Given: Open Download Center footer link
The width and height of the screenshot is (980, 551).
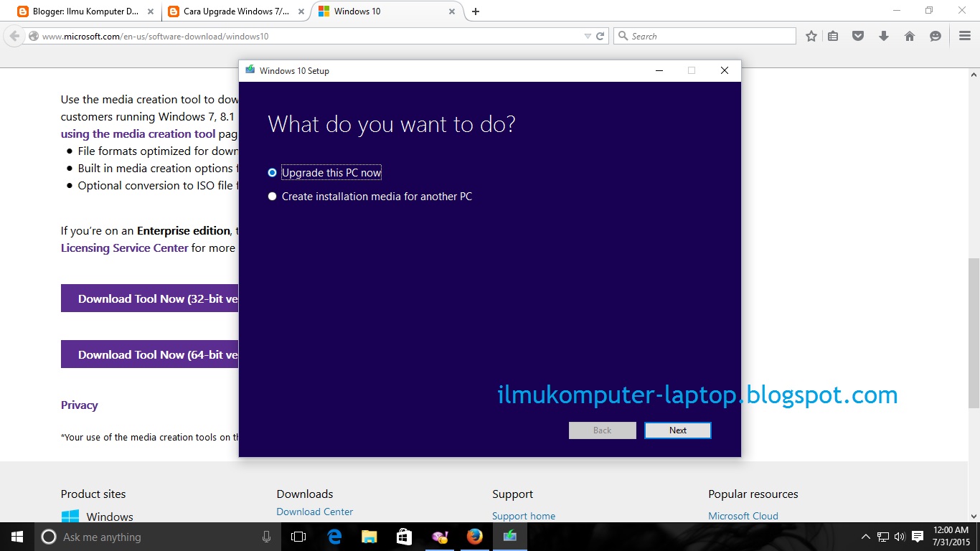Looking at the screenshot, I should (315, 512).
